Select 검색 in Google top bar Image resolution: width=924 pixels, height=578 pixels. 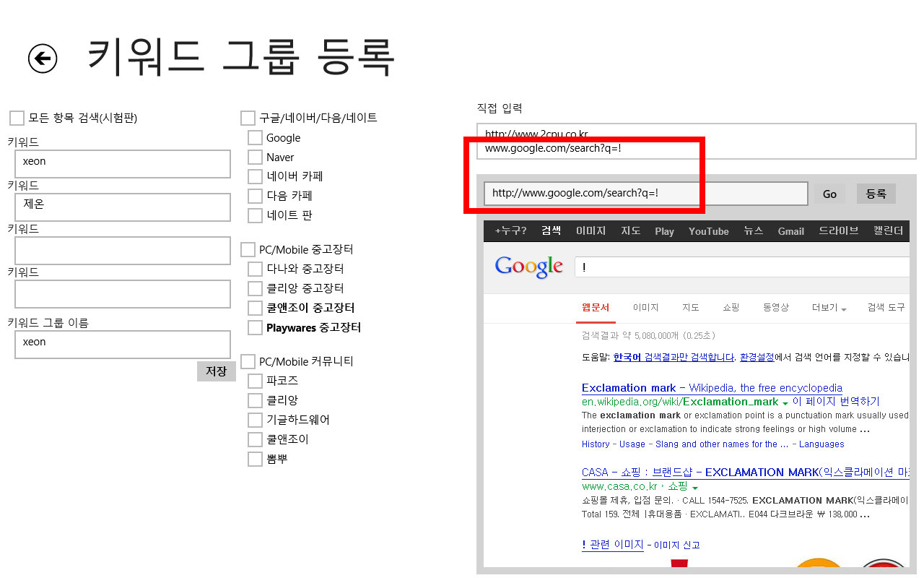pyautogui.click(x=552, y=231)
